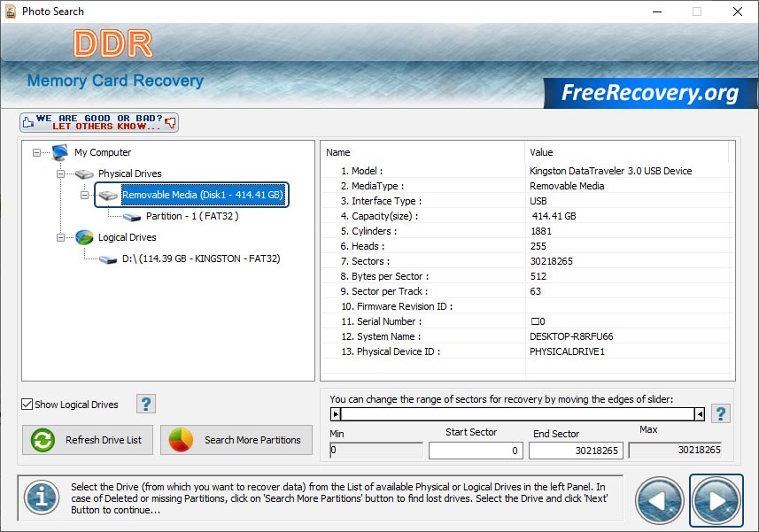759x532 pixels.
Task: Click the Bytes per Sector value '512'
Action: 538,276
